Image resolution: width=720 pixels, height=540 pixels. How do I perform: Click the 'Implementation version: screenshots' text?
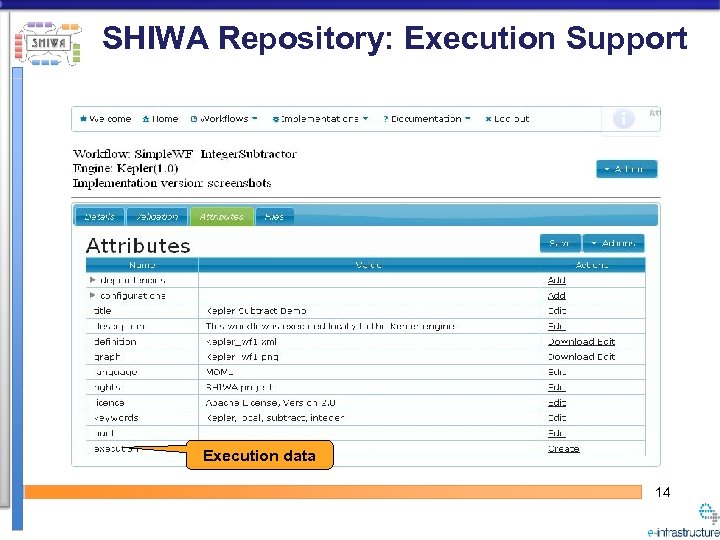pyautogui.click(x=172, y=183)
